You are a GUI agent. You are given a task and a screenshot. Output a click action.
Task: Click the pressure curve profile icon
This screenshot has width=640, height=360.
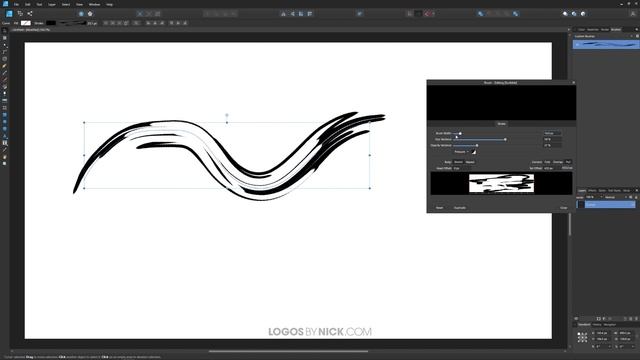click(x=474, y=152)
